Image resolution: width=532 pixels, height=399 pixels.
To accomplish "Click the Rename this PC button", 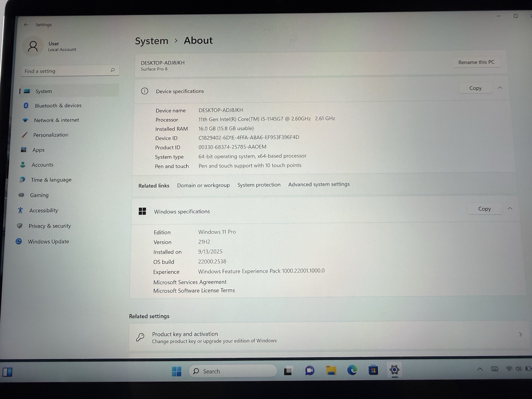I will pyautogui.click(x=476, y=62).
